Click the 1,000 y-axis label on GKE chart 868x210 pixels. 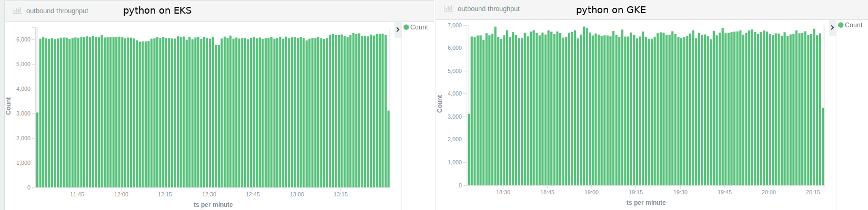[x=455, y=162]
